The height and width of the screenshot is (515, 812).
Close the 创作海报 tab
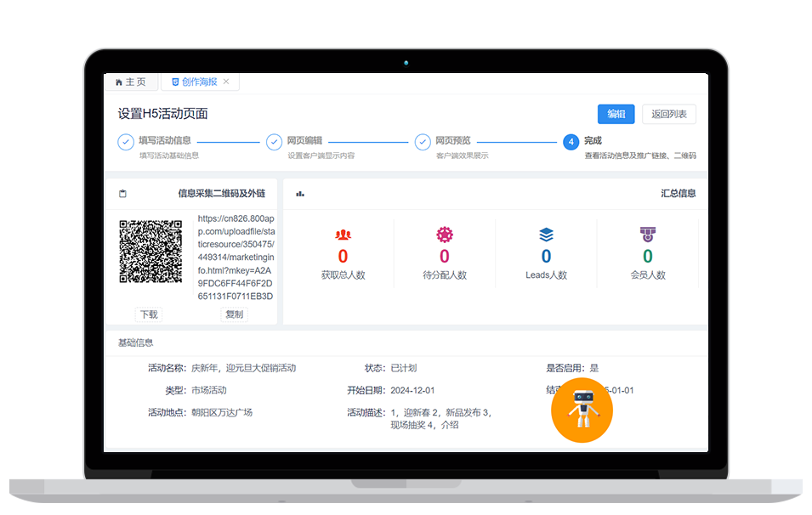(x=226, y=82)
